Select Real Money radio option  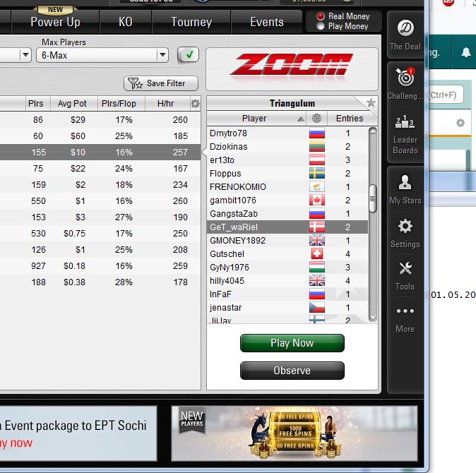320,16
